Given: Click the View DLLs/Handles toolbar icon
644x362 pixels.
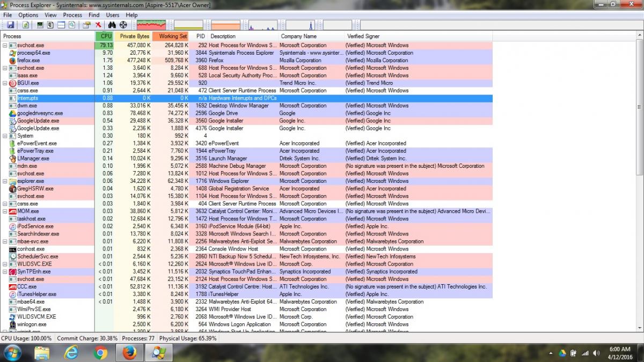Looking at the screenshot, I should point(72,25).
